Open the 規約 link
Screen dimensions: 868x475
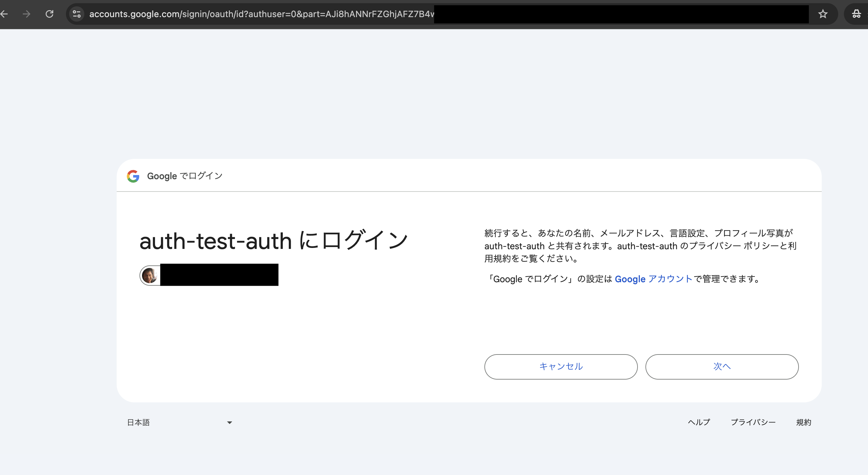click(x=804, y=422)
